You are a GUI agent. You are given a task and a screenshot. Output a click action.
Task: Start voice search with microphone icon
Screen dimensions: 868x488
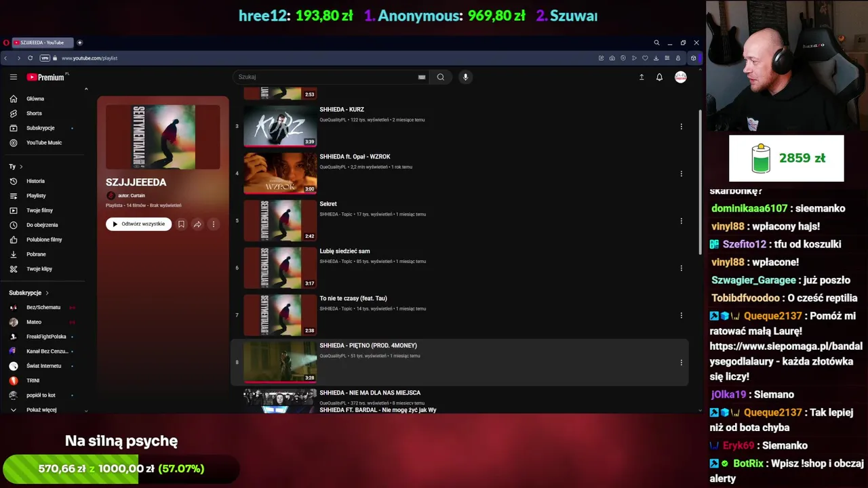[465, 77]
